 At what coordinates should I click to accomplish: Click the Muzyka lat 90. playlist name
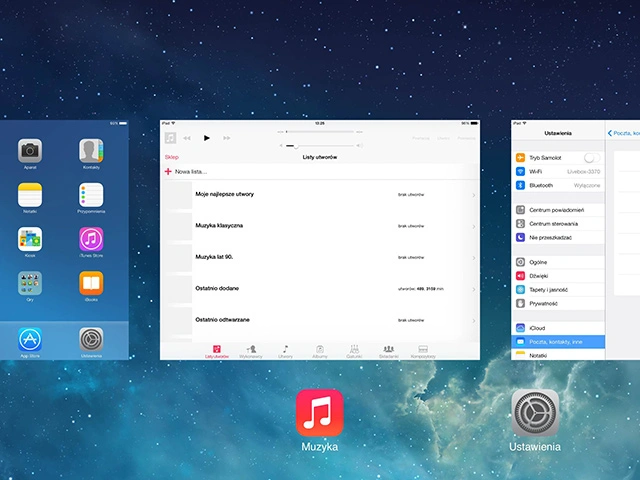(214, 257)
